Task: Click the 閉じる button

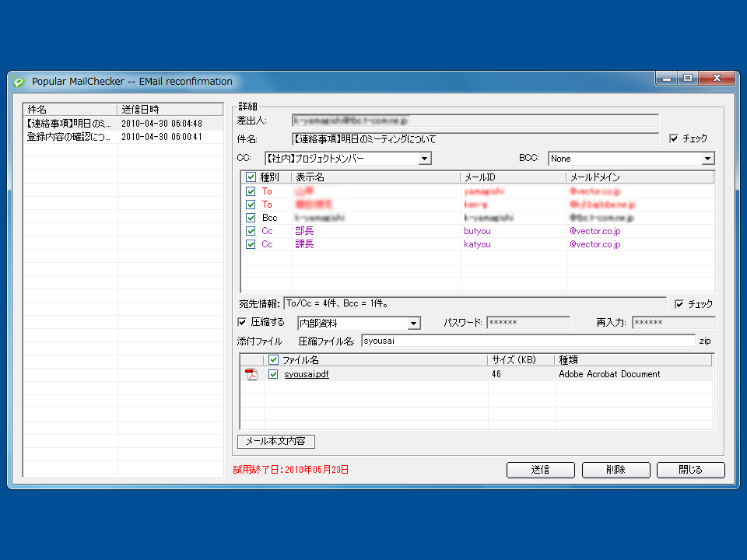Action: pyautogui.click(x=691, y=470)
